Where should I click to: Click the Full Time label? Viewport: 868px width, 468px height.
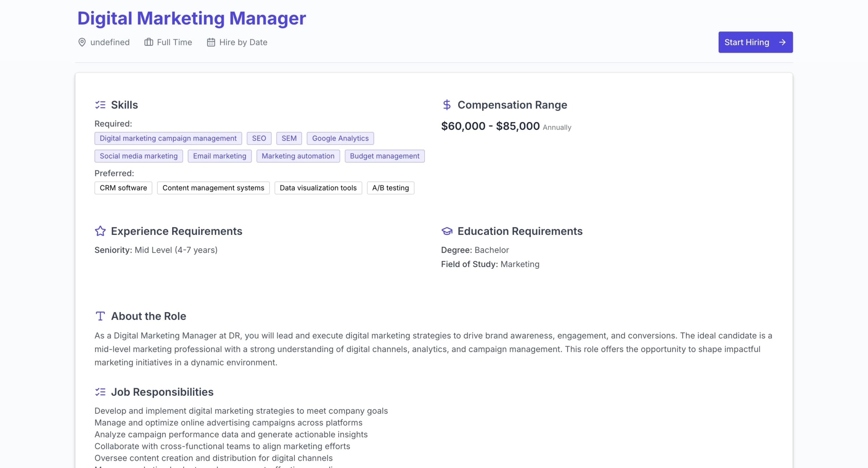pos(174,42)
